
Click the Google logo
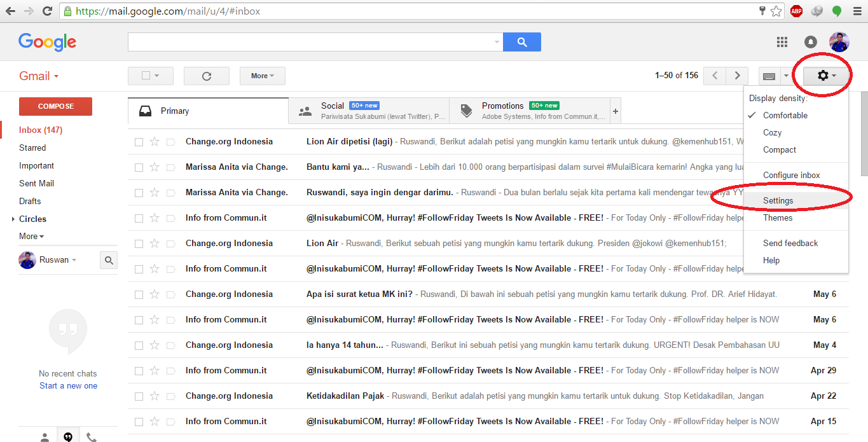[48, 42]
